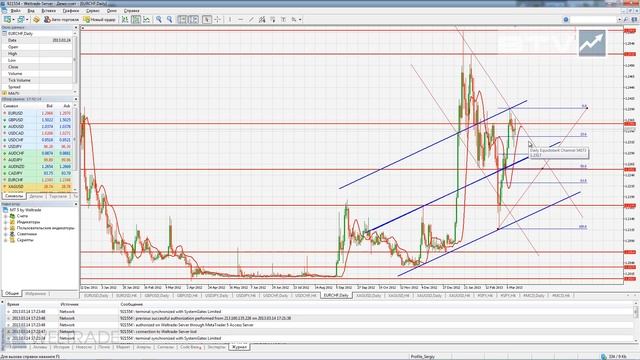Switch to Журнал tab in Toolbox
Image resolution: width=640 pixels, height=360 pixels.
239,347
